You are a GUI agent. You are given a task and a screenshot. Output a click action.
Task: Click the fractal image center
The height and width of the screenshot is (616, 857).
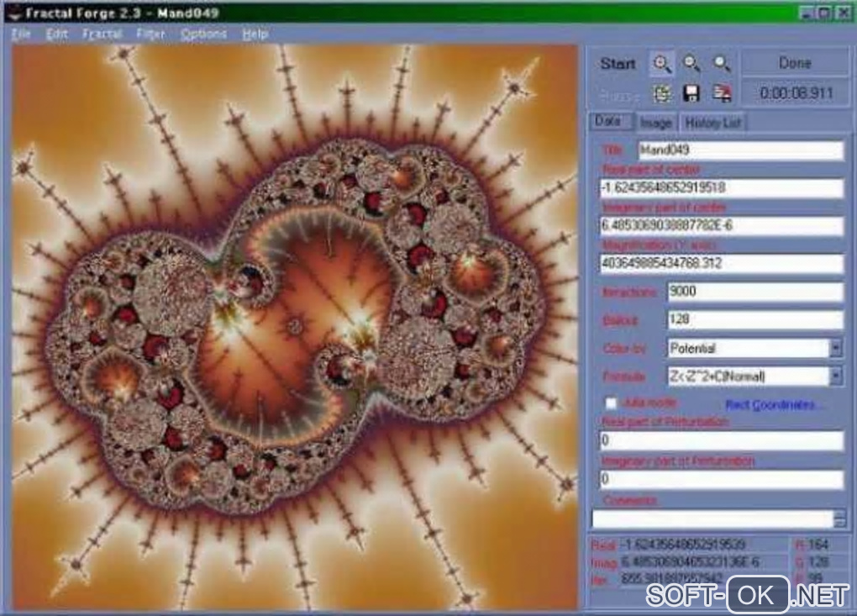point(295,327)
